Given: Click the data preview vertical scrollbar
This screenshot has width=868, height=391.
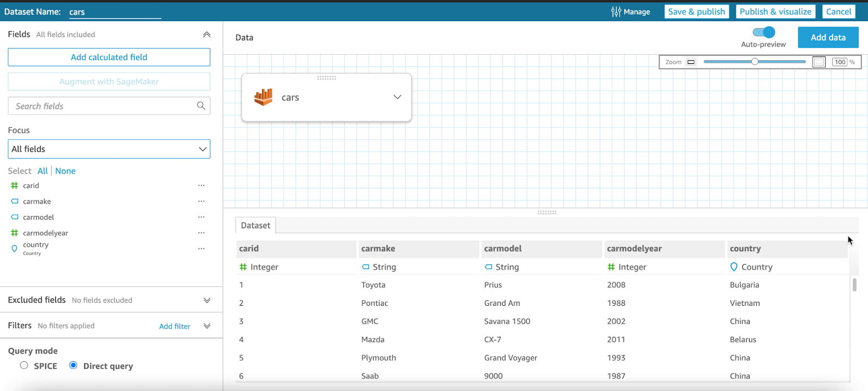Looking at the screenshot, I should point(854,285).
